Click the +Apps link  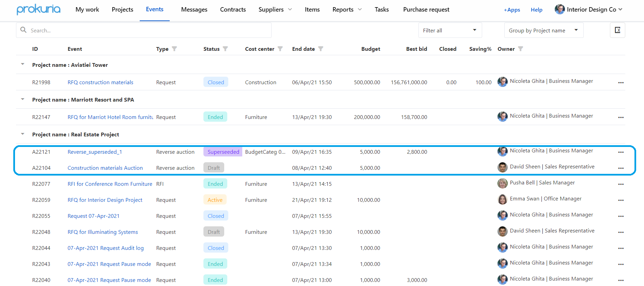(512, 10)
